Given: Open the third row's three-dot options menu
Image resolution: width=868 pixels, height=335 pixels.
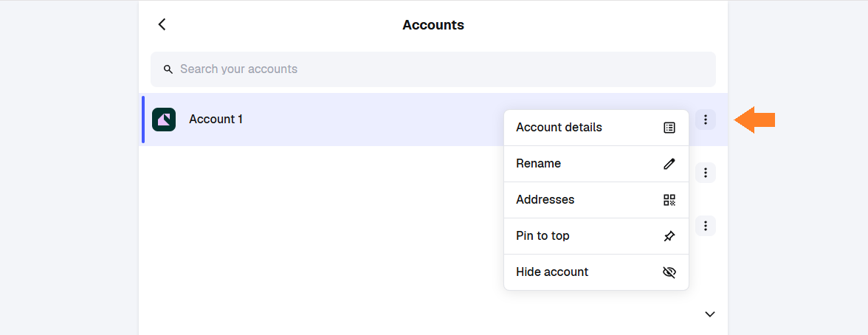Looking at the screenshot, I should tap(706, 226).
